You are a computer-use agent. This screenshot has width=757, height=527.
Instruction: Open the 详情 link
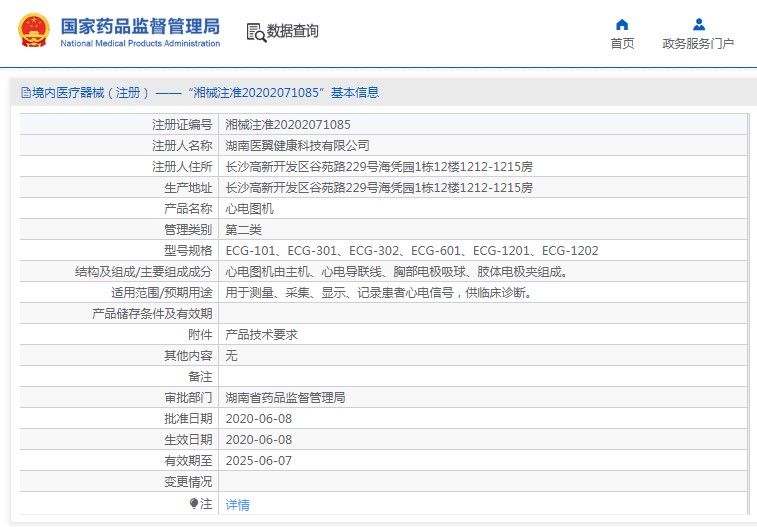[238, 505]
